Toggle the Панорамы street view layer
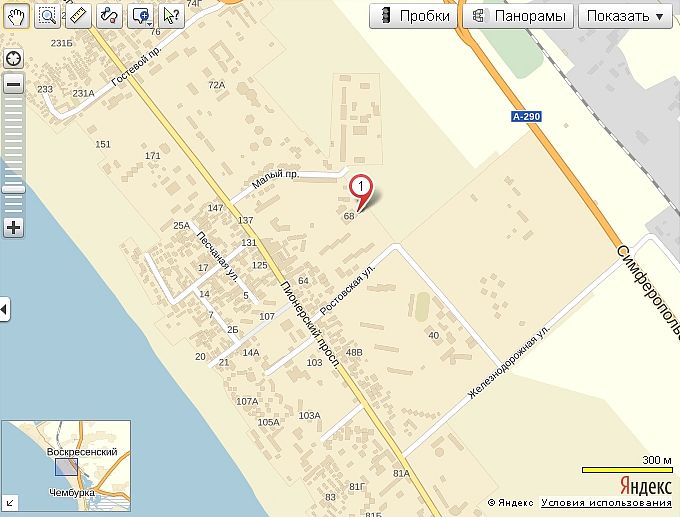The height and width of the screenshot is (517, 681). 518,16
